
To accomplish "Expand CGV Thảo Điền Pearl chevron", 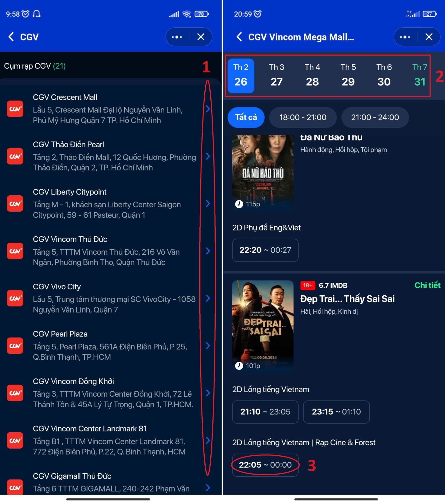I will pos(208,156).
